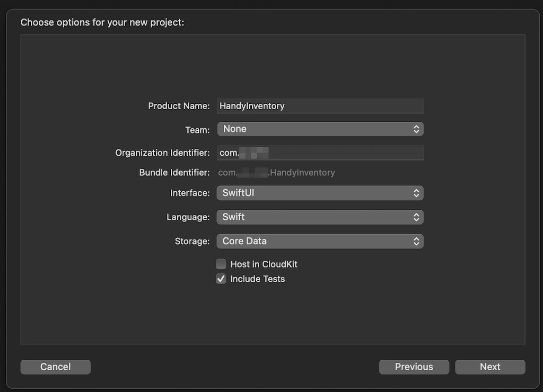
Task: Click the "Product Name:" field label
Action: tap(179, 106)
